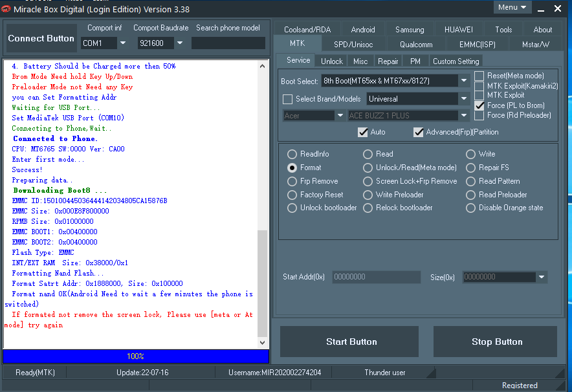Select the Read Pattern radio option
This screenshot has width=572, height=392.
pos(470,181)
